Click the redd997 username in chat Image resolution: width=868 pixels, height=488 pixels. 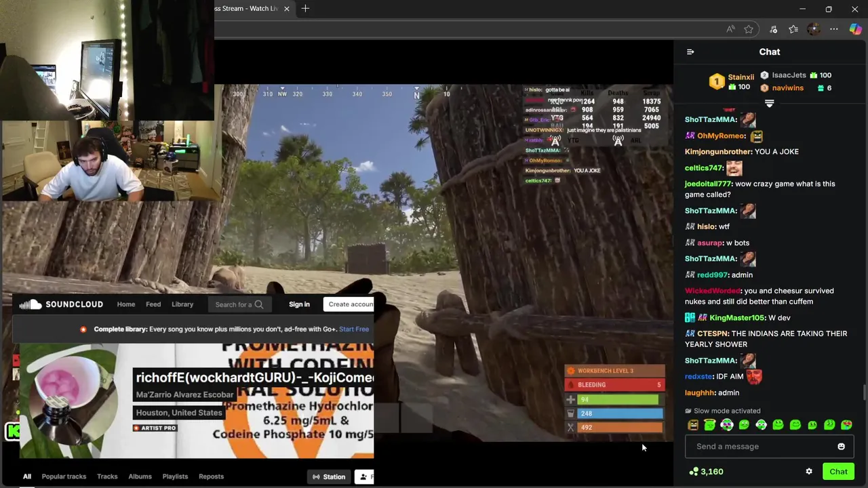(712, 275)
